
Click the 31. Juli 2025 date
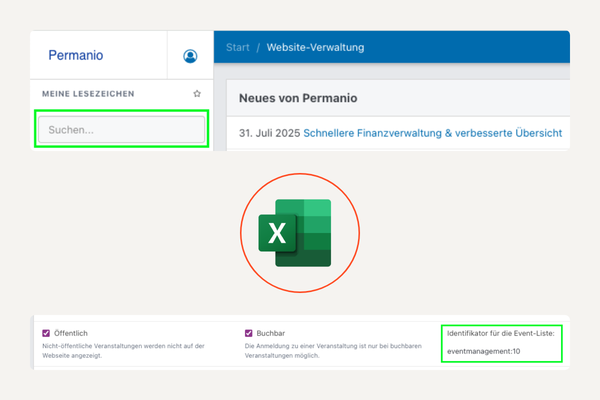click(268, 133)
